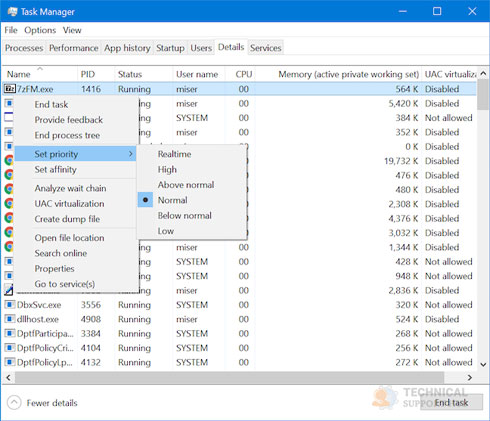
Task: Switch to the App history tab
Action: coord(127,48)
